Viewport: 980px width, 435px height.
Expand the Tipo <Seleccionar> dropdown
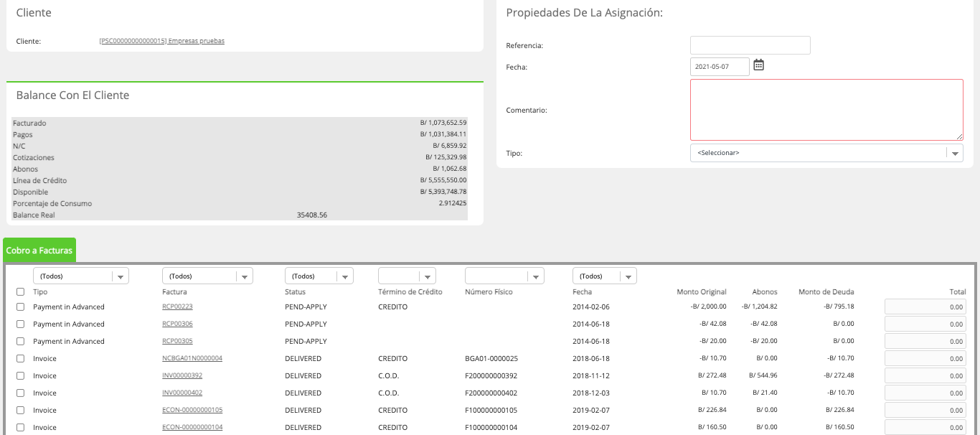click(826, 153)
